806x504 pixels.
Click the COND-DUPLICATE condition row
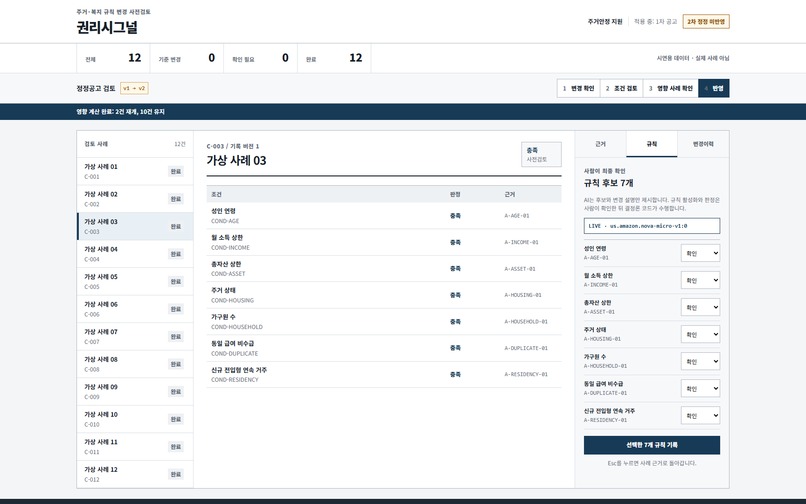383,348
